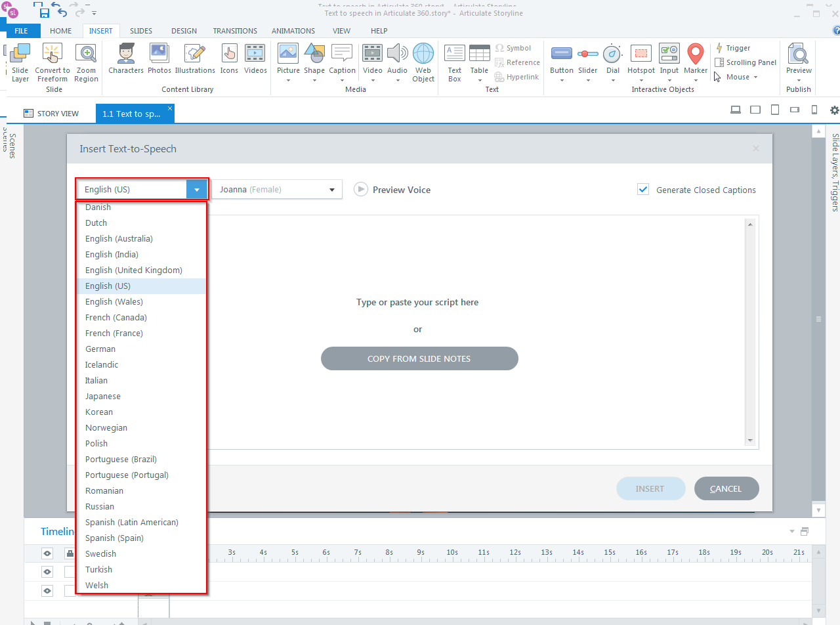Switch to phone portrait preview icon

(814, 110)
